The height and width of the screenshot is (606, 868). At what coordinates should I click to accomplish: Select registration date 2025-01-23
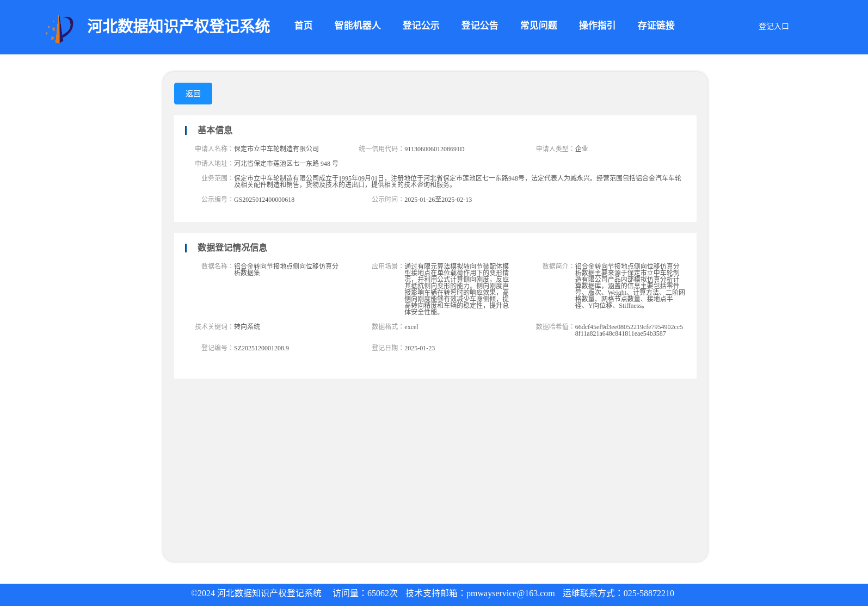(420, 348)
